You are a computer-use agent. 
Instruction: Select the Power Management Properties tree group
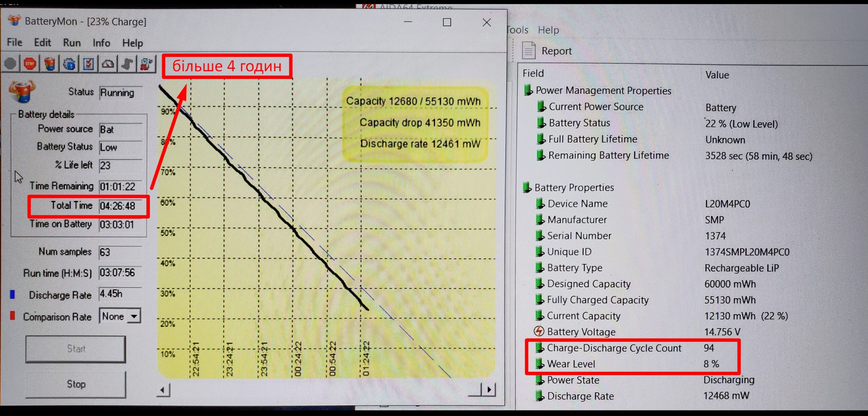click(x=603, y=91)
